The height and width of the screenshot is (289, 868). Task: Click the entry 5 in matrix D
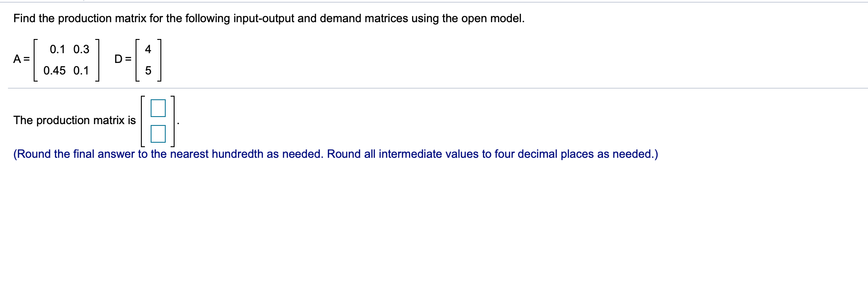pos(148,70)
